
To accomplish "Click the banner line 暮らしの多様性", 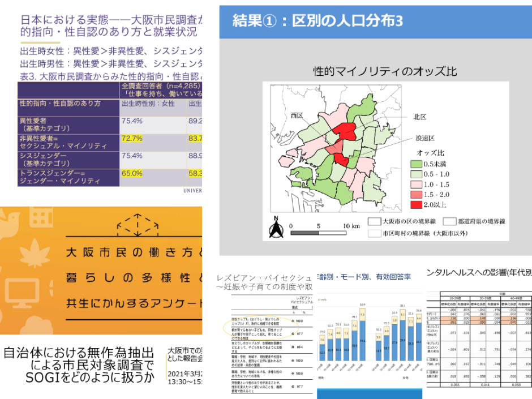I will pyautogui.click(x=134, y=278).
